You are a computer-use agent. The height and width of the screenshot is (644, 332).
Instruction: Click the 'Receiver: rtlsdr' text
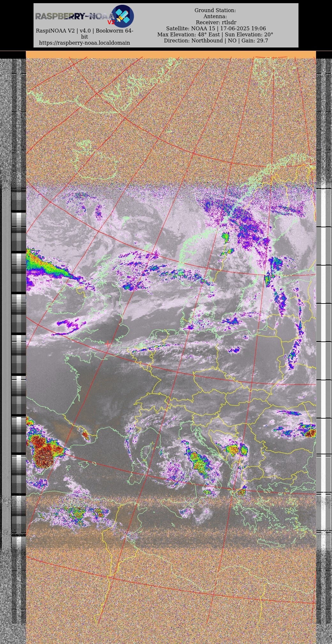tap(216, 22)
